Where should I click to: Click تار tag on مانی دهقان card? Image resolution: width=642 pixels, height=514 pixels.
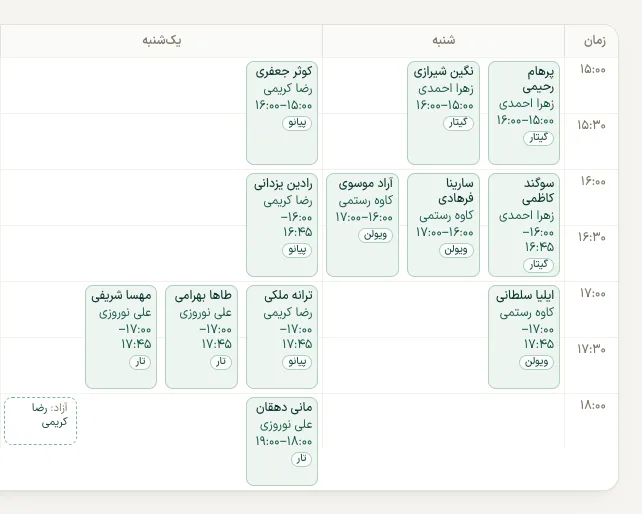pos(301,459)
